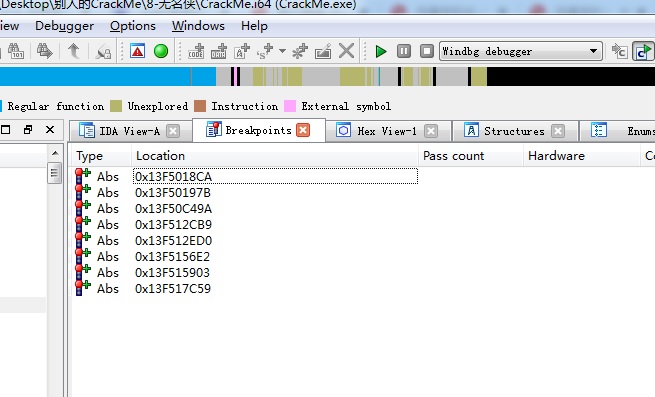
Task: Click breakpoint icon of row 0x13F512CB9
Action: (83, 224)
